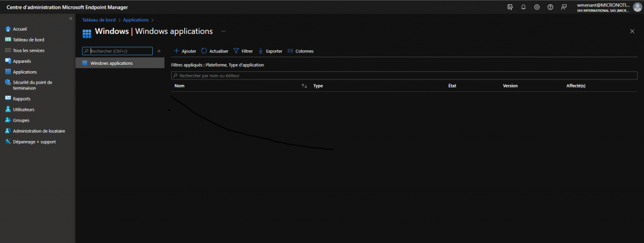Screen dimensions: 644x243
Task: Open portal settings gear icon
Action: (537, 7)
